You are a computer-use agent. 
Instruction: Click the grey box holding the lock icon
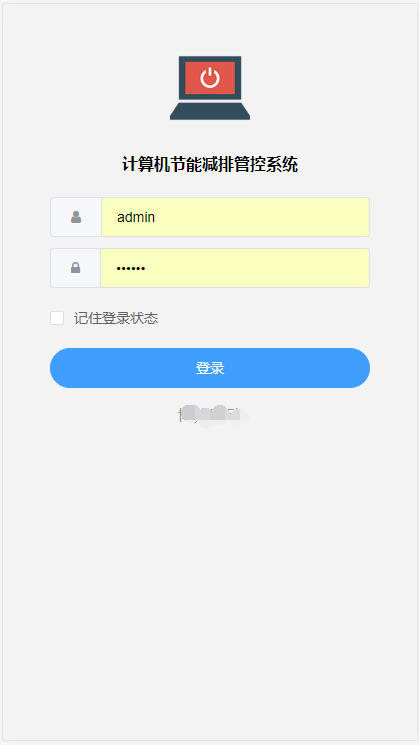click(x=76, y=268)
